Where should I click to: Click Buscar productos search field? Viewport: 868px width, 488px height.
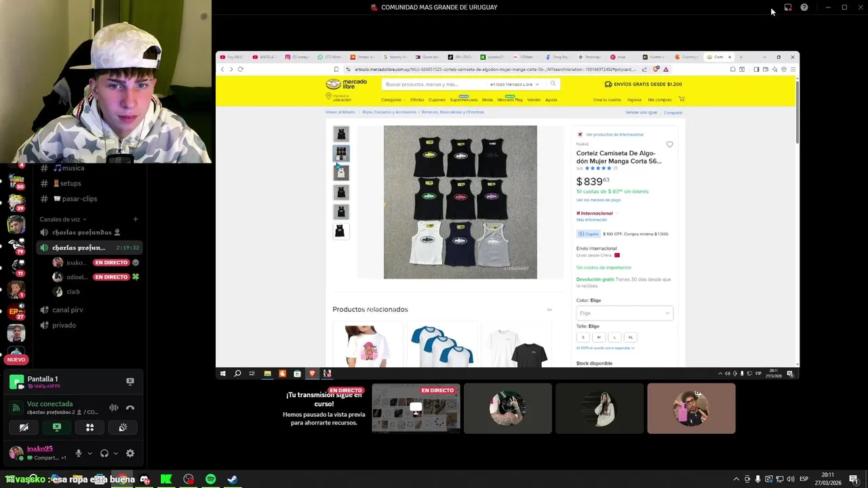point(434,84)
